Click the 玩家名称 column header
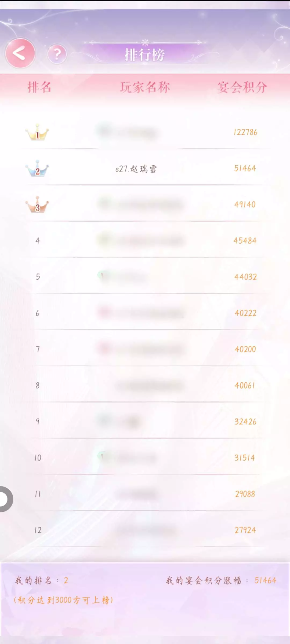Screen dimensions: 290x644 (x=145, y=87)
